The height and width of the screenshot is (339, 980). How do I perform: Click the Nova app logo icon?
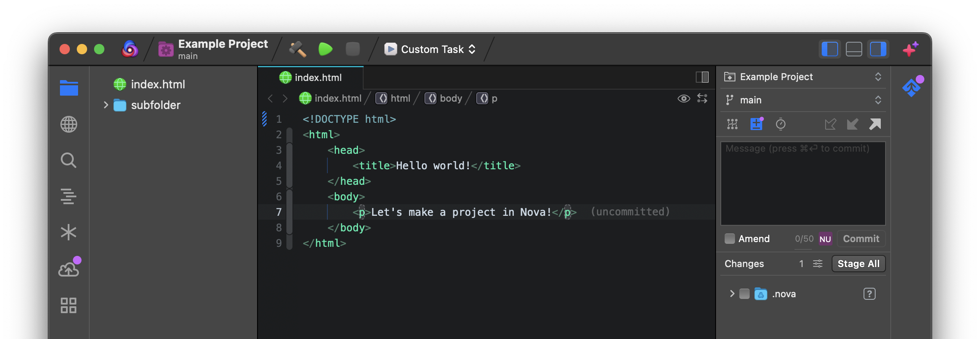[129, 49]
